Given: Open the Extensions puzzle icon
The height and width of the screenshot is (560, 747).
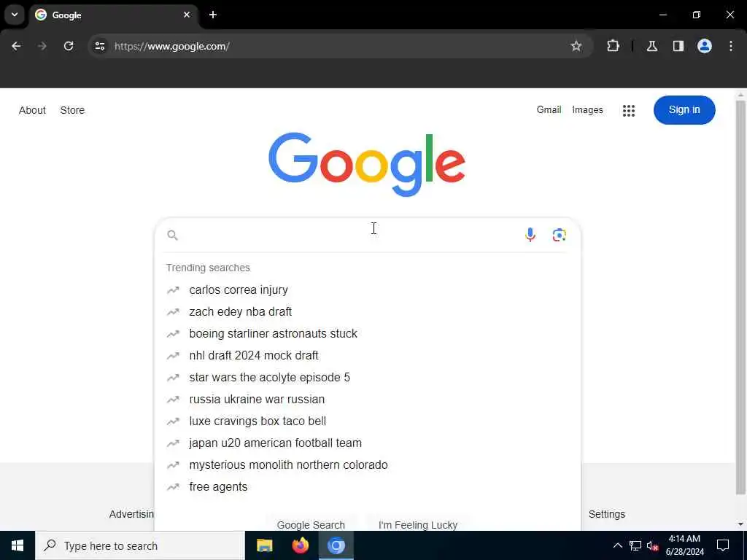Looking at the screenshot, I should pos(613,46).
